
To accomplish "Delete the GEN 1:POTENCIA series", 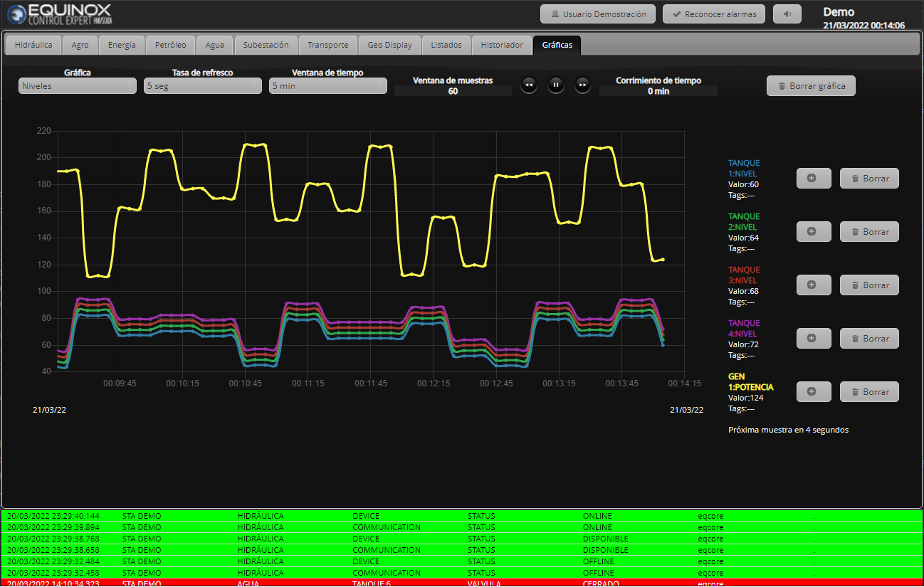I will [x=869, y=392].
